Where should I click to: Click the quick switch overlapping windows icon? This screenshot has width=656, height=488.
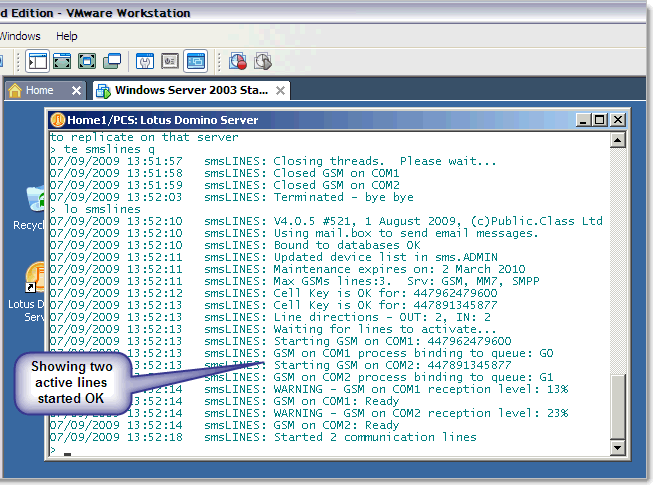pos(112,62)
